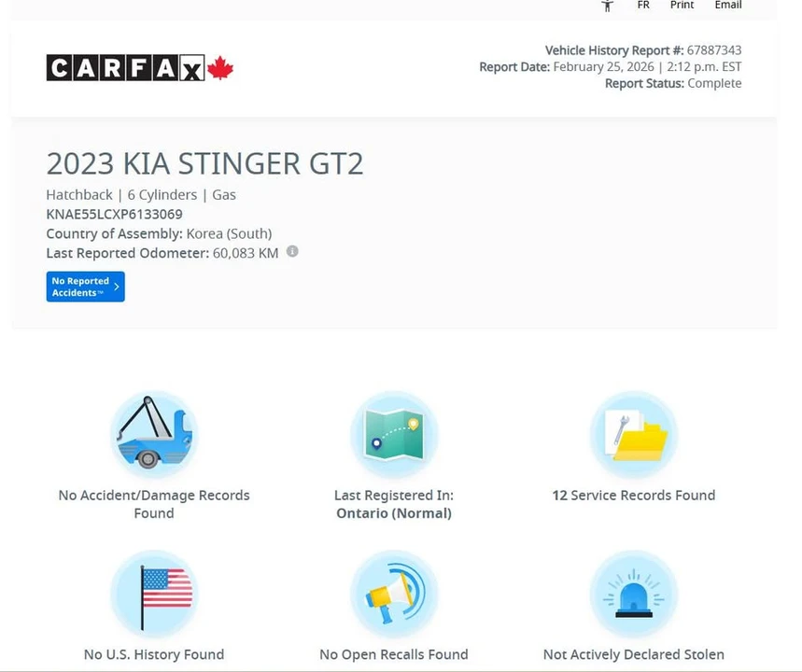Viewport: 802px width, 672px height.
Task: Click Hatchback 6 Cylinders Gas line
Action: click(x=141, y=195)
